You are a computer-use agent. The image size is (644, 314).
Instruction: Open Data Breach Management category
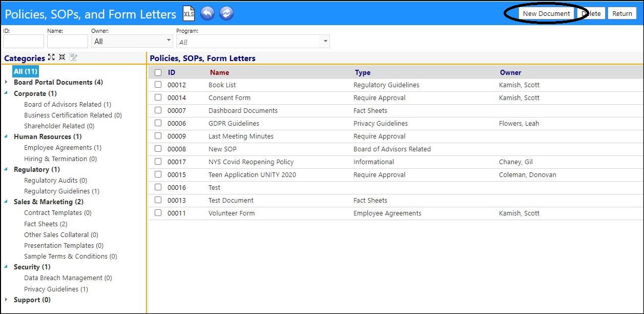click(x=68, y=278)
